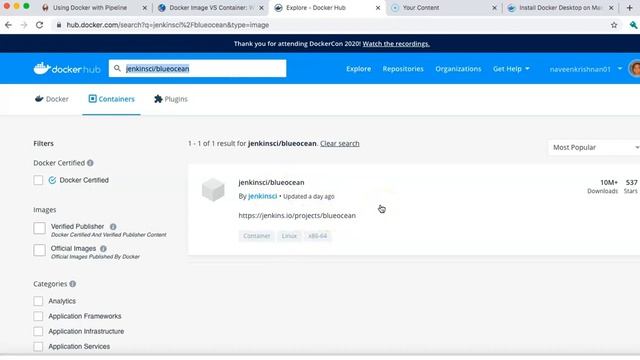This screenshot has height=360, width=640.
Task: Open a new browser tab with the plus icon
Action: click(629, 7)
